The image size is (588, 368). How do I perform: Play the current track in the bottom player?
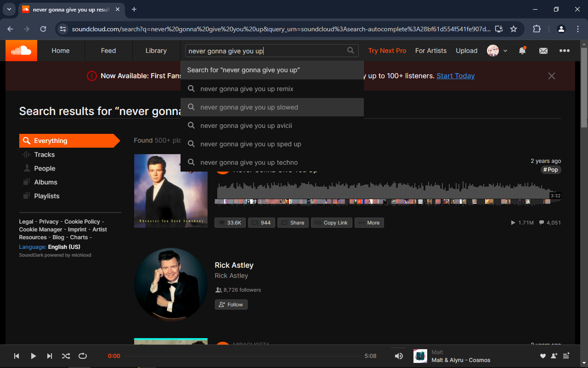point(33,356)
